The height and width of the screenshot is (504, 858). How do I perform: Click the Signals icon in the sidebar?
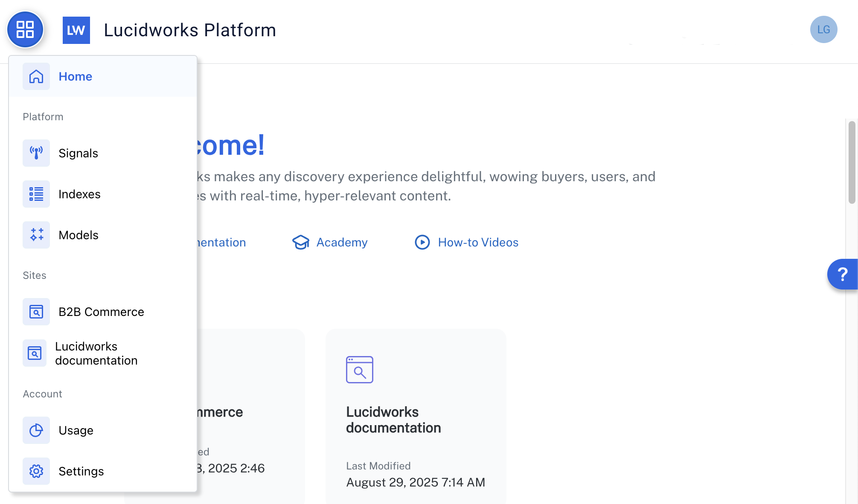tap(36, 153)
